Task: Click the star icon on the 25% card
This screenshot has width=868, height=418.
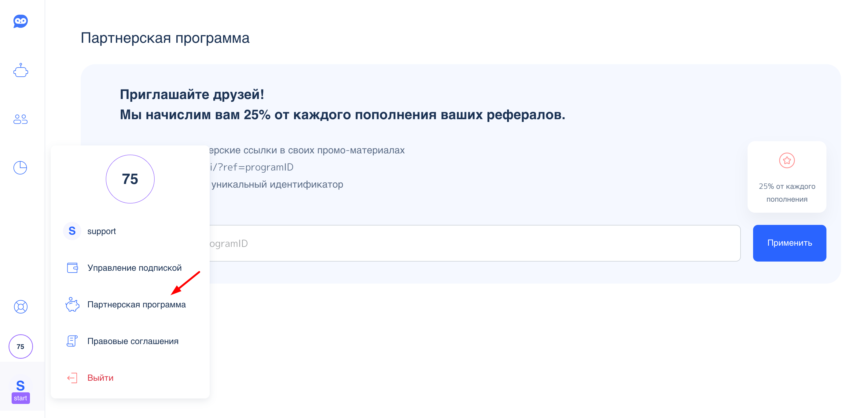Action: [786, 160]
